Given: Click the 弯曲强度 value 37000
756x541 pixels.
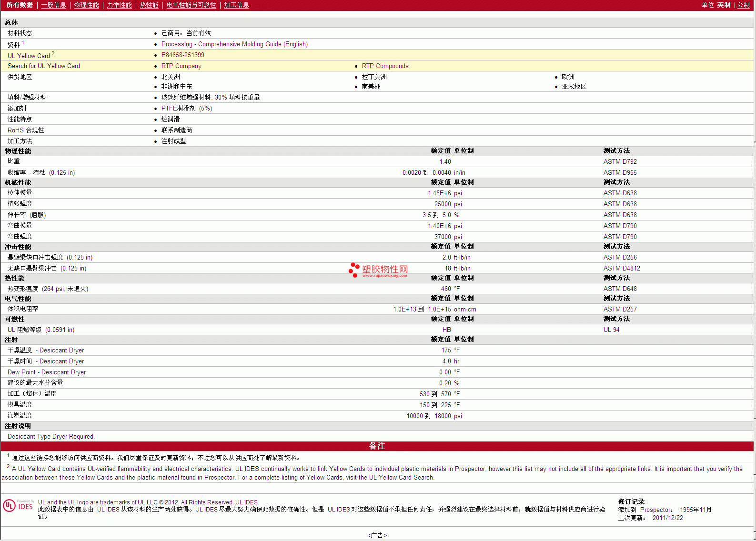Looking at the screenshot, I should tap(443, 237).
